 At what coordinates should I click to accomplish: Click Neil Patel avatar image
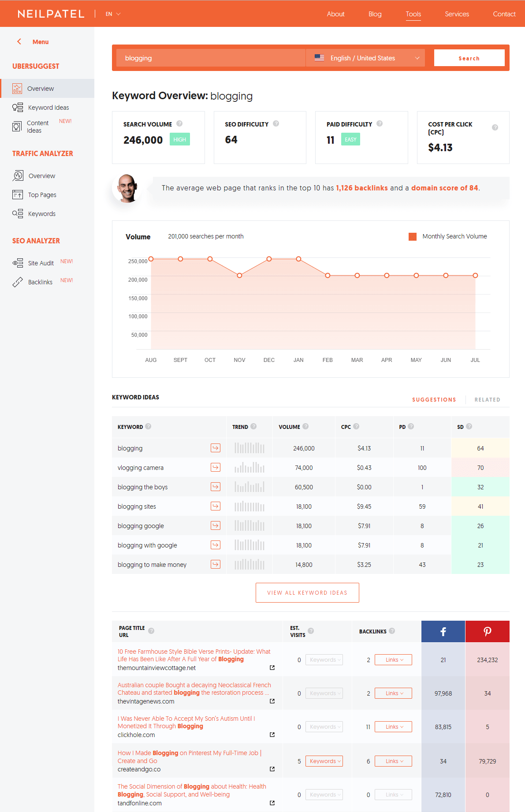(x=127, y=188)
